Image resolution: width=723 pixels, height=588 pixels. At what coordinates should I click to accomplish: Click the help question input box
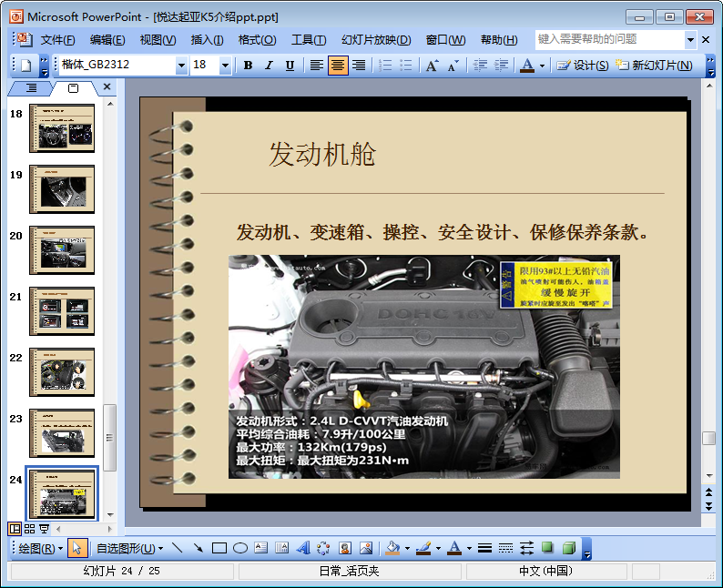(609, 40)
